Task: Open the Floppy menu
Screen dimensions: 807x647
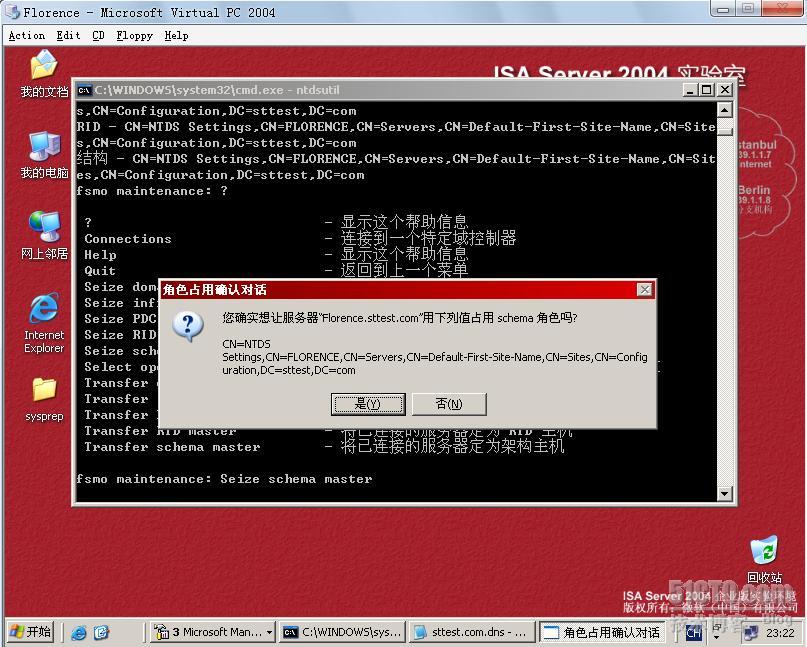Action: click(x=134, y=36)
